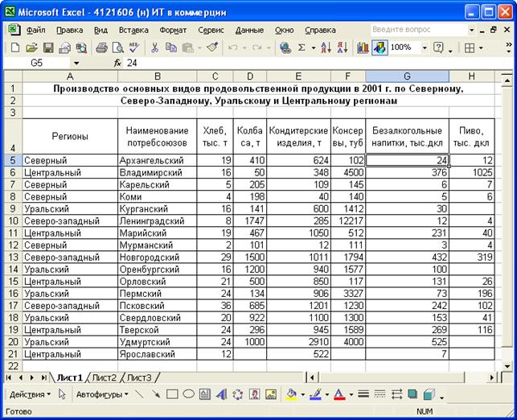Switch to the Лист2 sheet tab
Screen dimensions: 517x420
coord(103,377)
